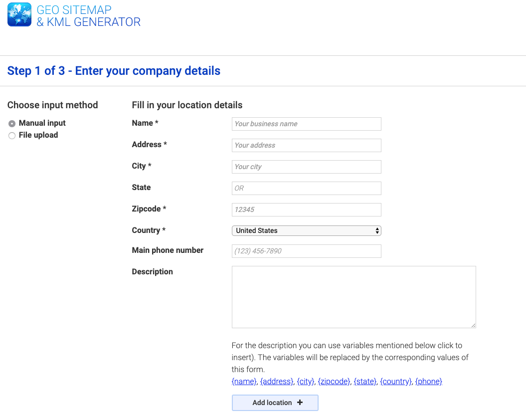Click the Geo Sitemap globe logo icon
The width and height of the screenshot is (526, 420).
(19, 14)
